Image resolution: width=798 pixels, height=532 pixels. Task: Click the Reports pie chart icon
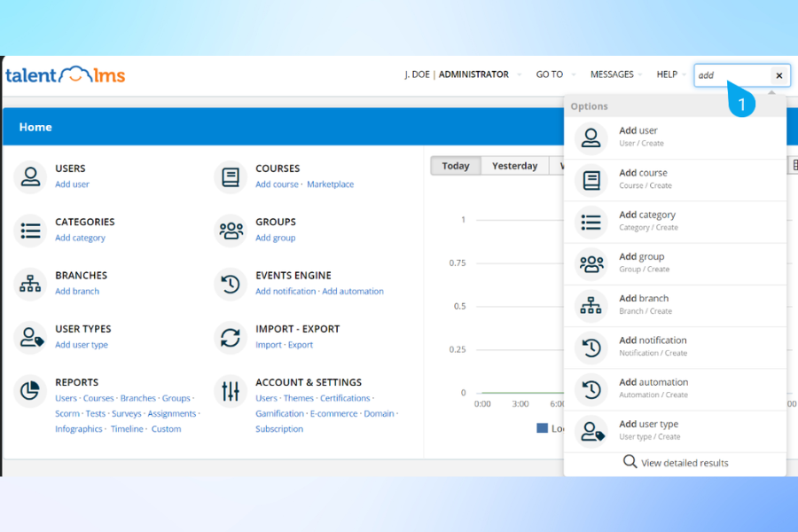[30, 390]
